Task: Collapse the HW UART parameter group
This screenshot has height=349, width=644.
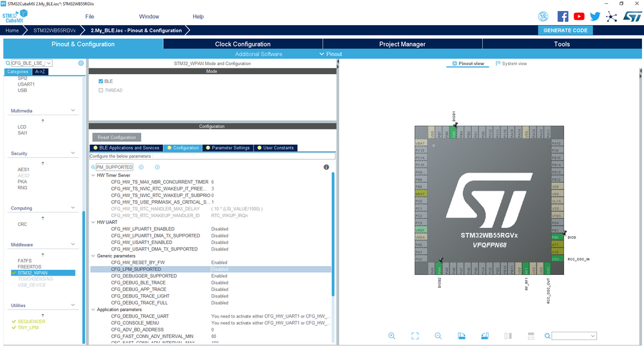Action: [93, 222]
